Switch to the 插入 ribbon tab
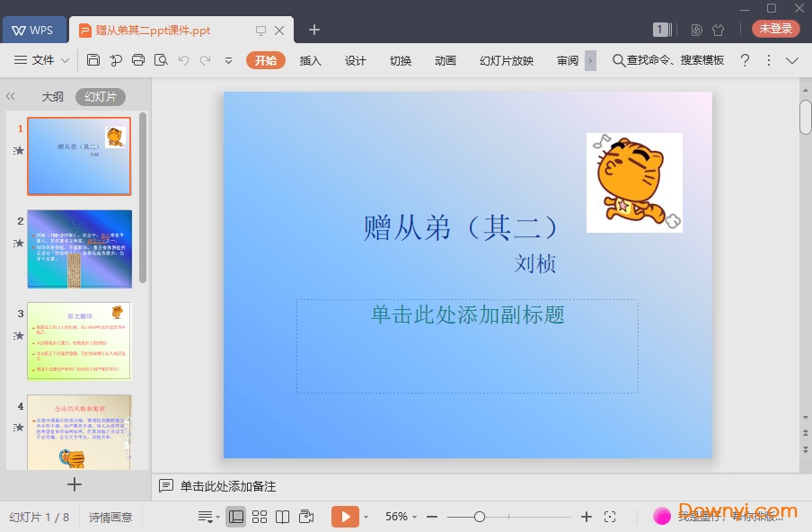The width and height of the screenshot is (812, 532). 310,61
